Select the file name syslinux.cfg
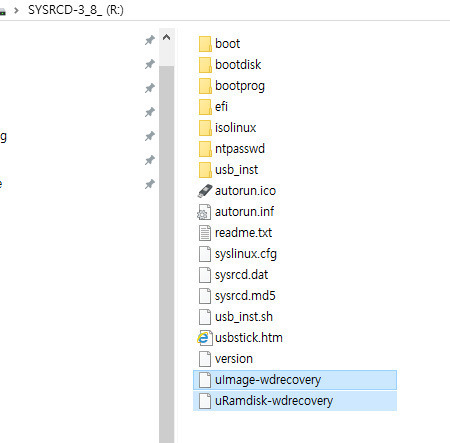 (x=246, y=254)
